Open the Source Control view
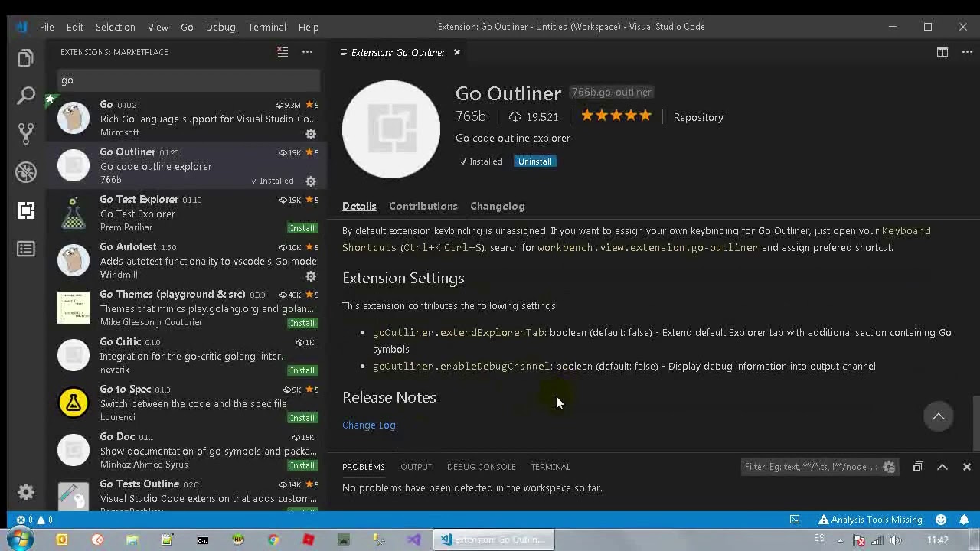 [x=26, y=134]
